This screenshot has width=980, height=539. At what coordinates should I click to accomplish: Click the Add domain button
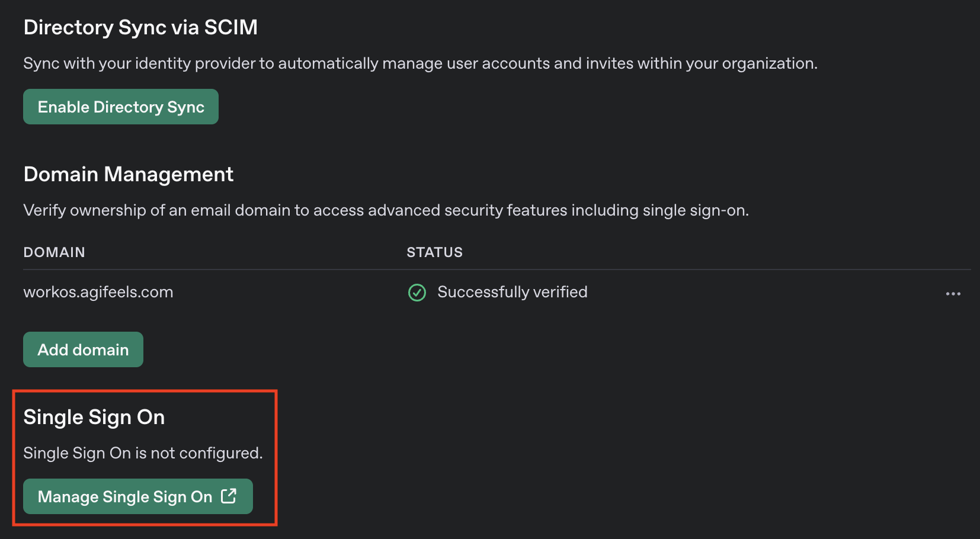click(82, 349)
